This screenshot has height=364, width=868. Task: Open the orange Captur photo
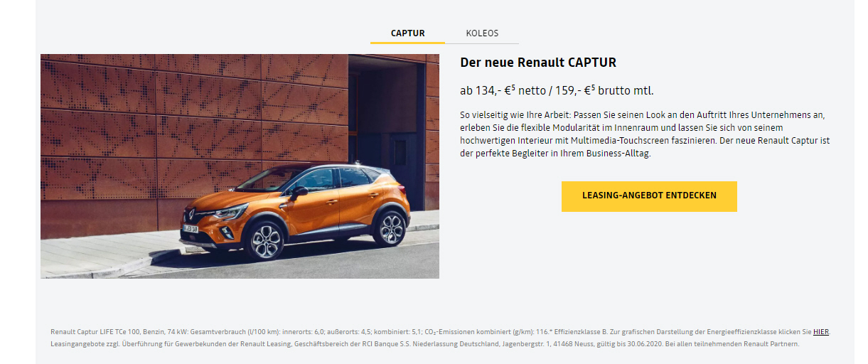pos(240,166)
